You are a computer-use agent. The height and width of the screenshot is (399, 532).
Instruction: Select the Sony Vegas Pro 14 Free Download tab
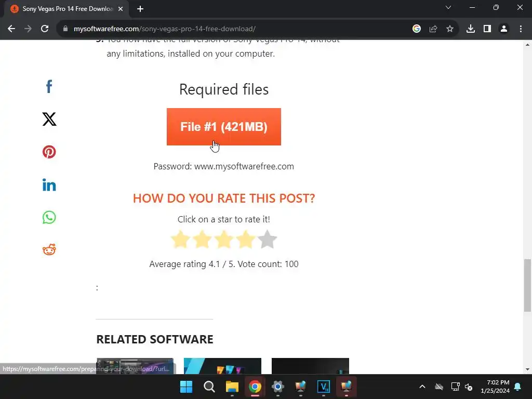coord(67,9)
